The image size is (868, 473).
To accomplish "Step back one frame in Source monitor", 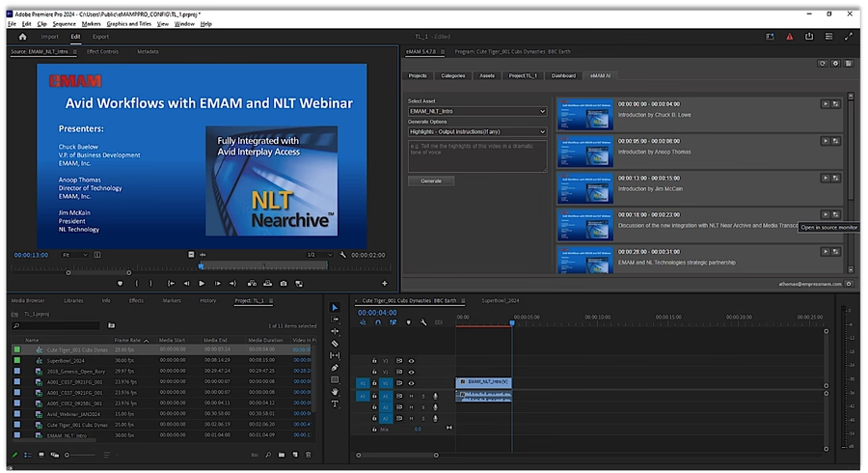I will click(x=186, y=284).
